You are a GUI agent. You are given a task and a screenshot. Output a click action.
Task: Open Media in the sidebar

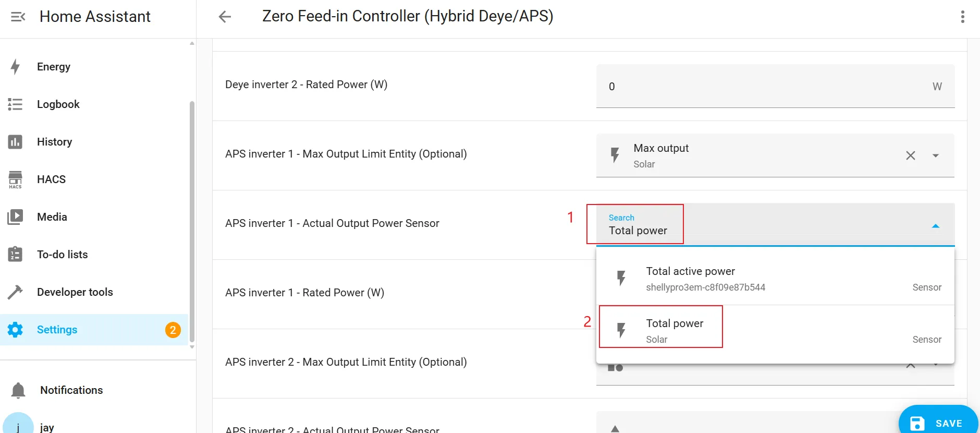[52, 217]
